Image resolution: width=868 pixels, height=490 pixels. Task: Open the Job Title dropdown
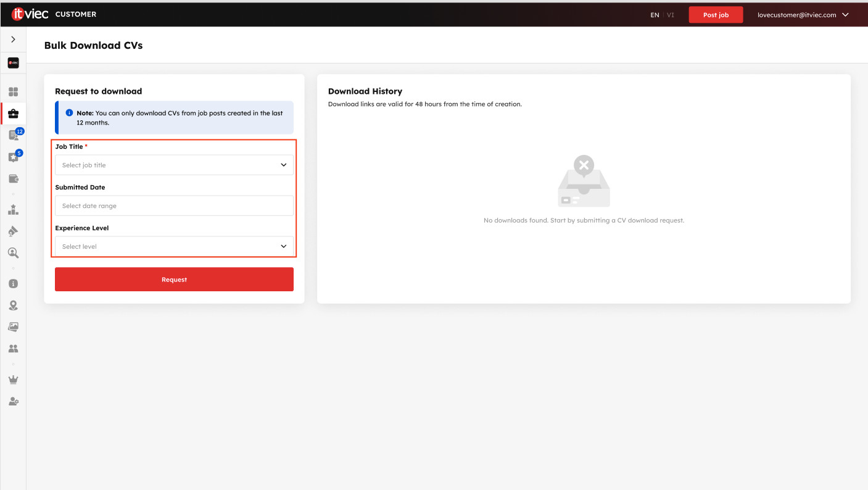[x=174, y=165]
